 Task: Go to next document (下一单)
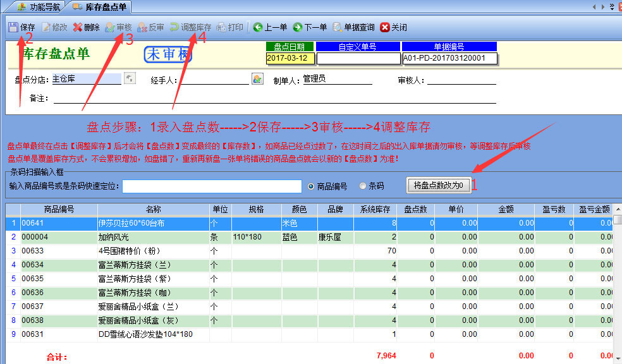point(298,28)
